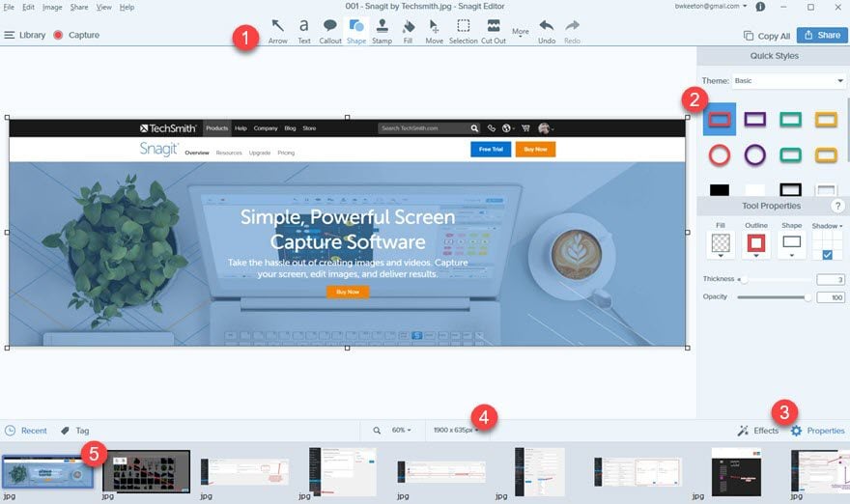Select the Selection tool
Screen dimensions: 850x504
463,32
